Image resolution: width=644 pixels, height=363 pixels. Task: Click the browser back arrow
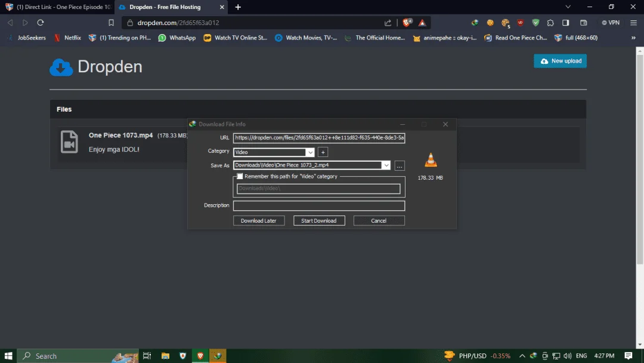(10, 23)
